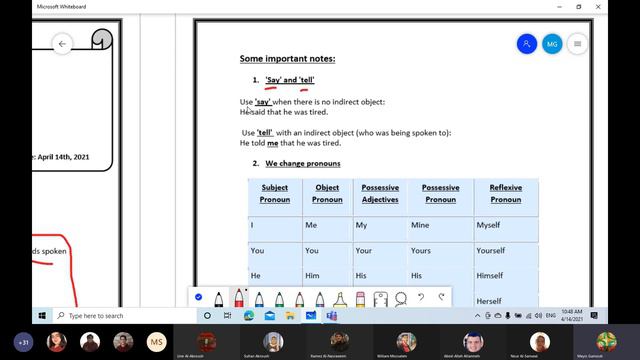Screen dimensions: 640x360
Task: Switch to Microsoft Teams taskbar icon
Action: [331, 316]
